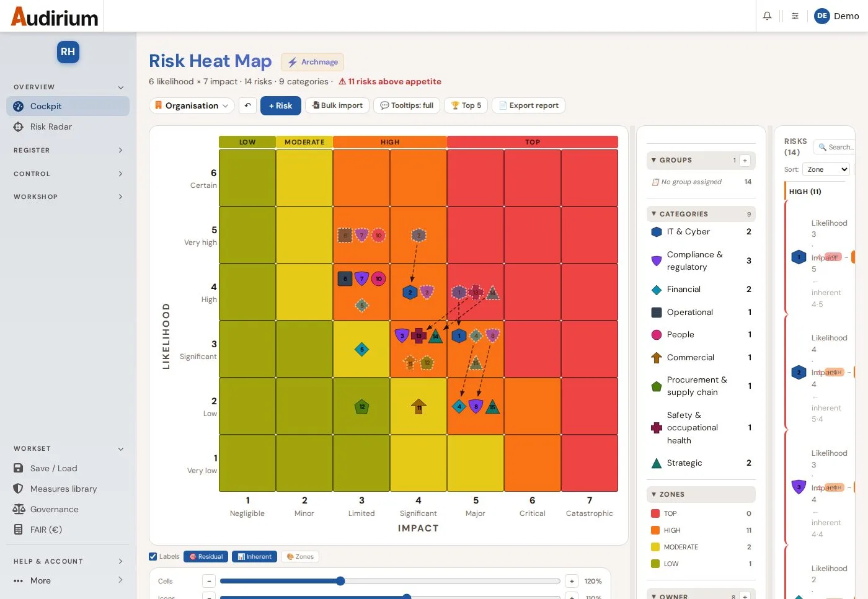Click the Financial diamond category icon
The width and height of the screenshot is (868, 599).
point(657,290)
